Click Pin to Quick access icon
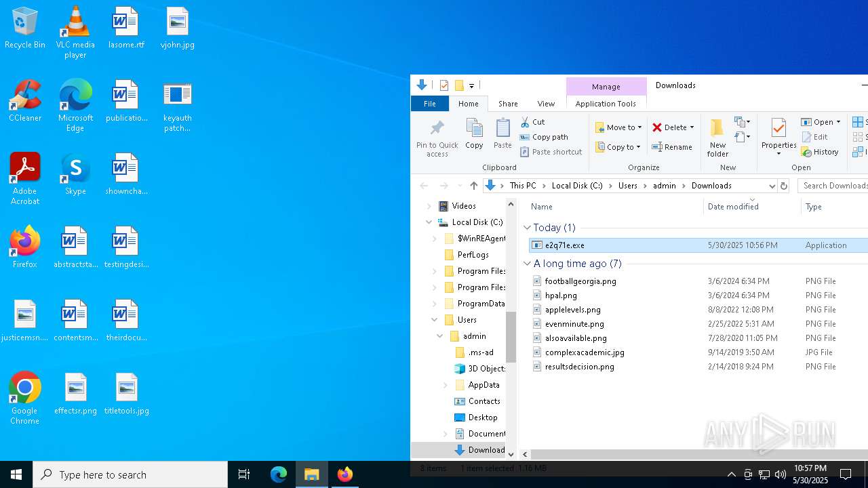The width and height of the screenshot is (868, 488). click(437, 128)
